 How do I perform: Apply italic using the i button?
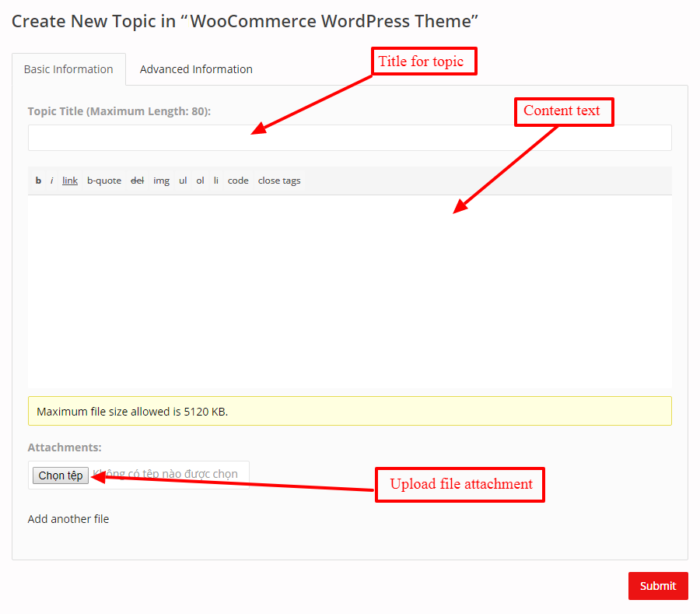[52, 181]
